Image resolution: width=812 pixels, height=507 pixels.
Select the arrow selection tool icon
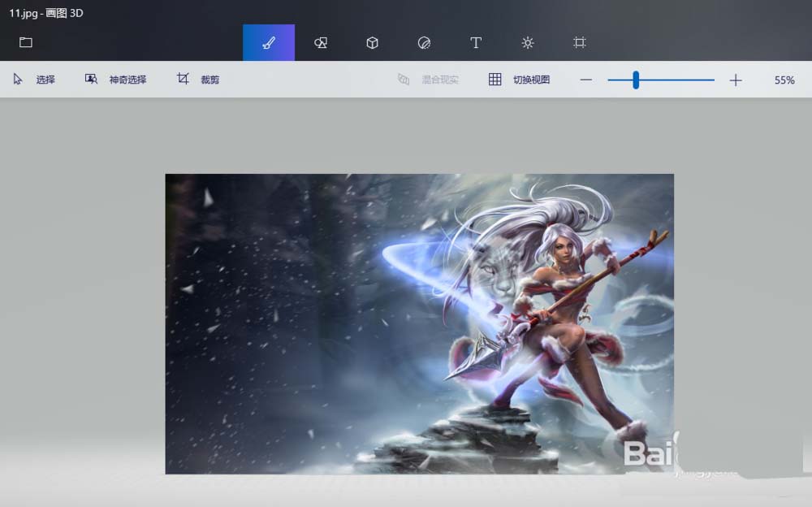coord(17,79)
